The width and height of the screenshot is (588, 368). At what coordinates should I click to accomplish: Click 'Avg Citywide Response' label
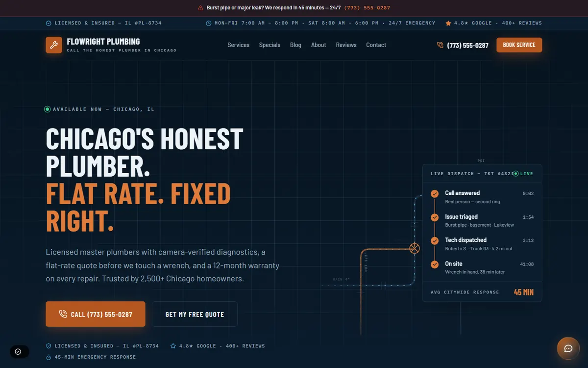[x=465, y=292]
